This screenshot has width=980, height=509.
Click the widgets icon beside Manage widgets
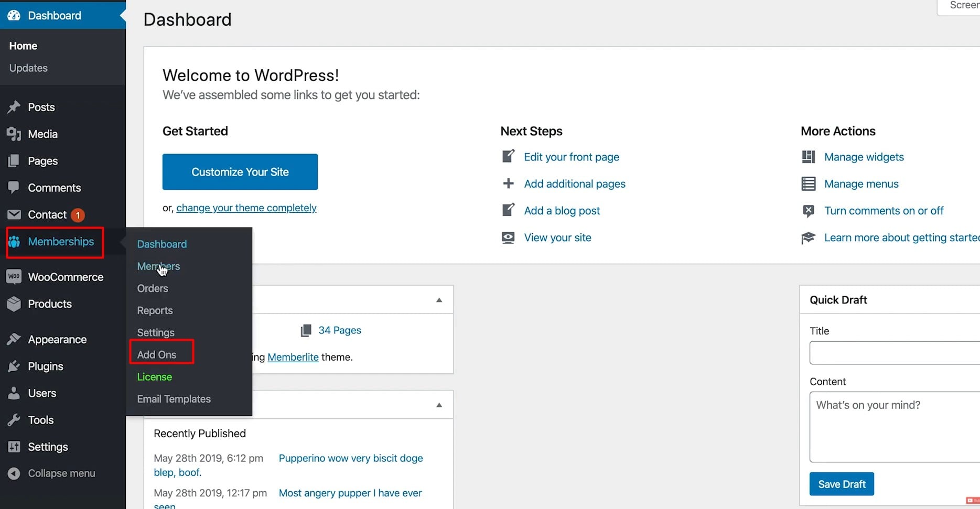pyautogui.click(x=808, y=157)
